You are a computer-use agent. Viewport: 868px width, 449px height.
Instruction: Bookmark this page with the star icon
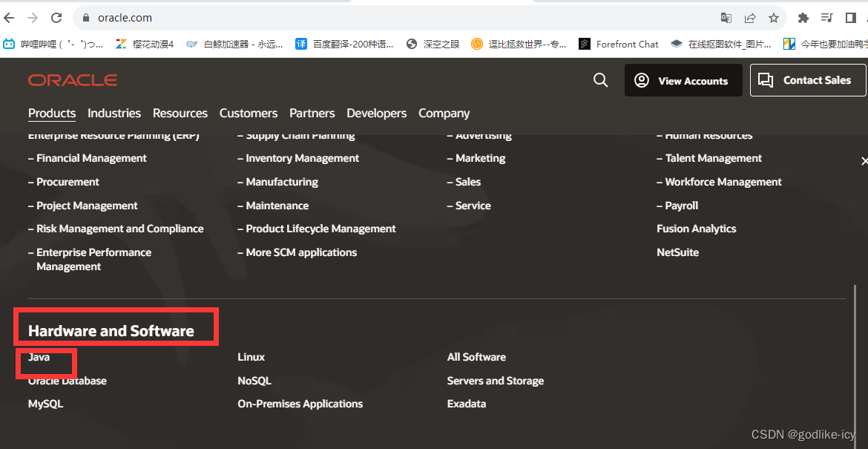tap(774, 18)
